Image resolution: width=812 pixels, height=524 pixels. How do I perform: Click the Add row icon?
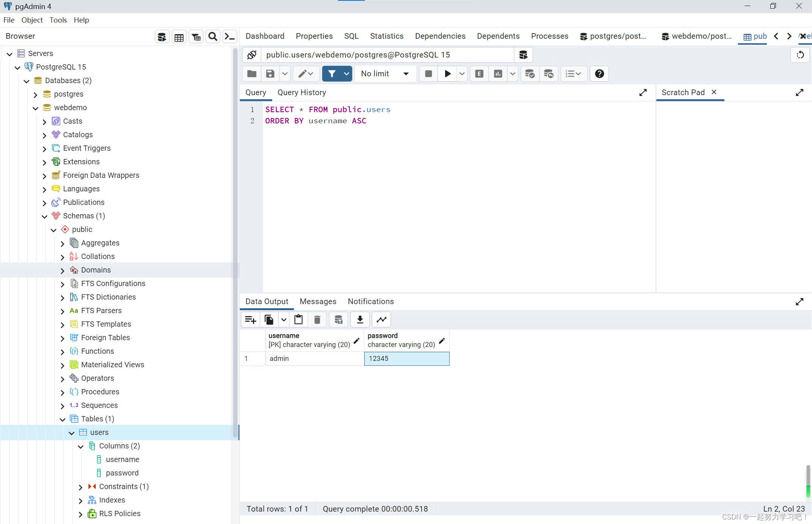coord(250,320)
